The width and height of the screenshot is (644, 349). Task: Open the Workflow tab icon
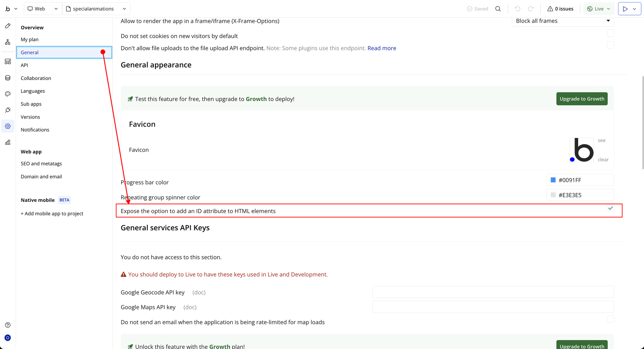8,42
